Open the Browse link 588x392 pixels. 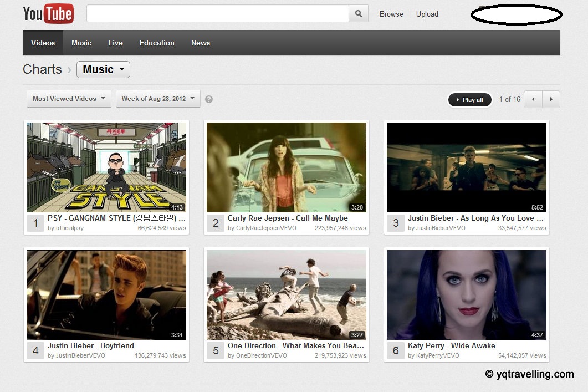pos(391,14)
